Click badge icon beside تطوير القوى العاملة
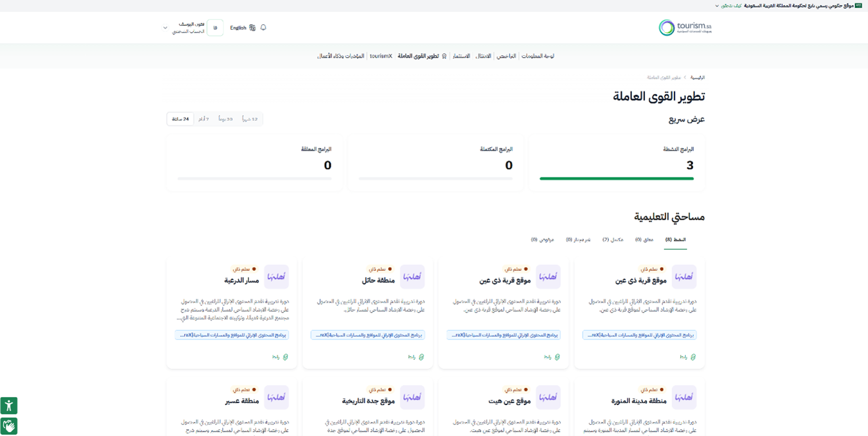868x436 pixels. point(445,56)
